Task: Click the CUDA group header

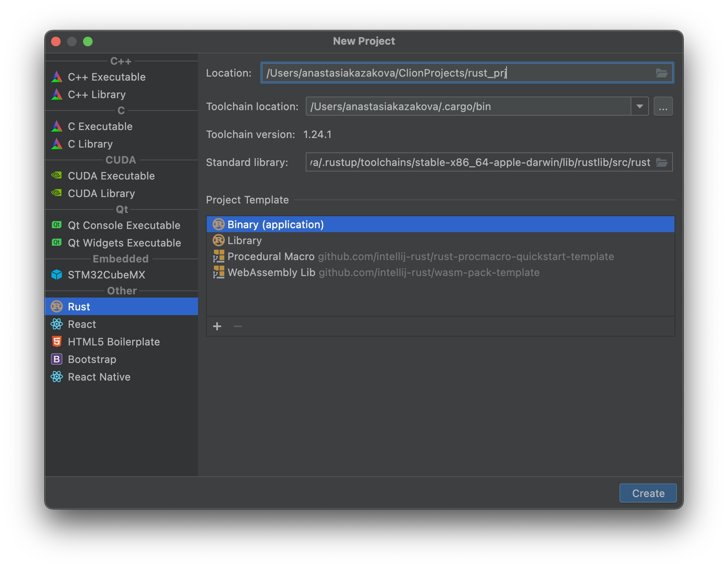Action: 121,160
